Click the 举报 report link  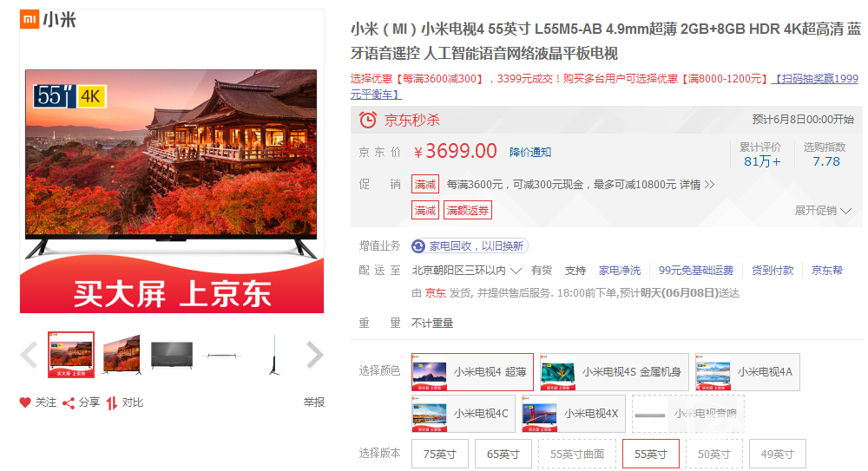click(x=314, y=402)
